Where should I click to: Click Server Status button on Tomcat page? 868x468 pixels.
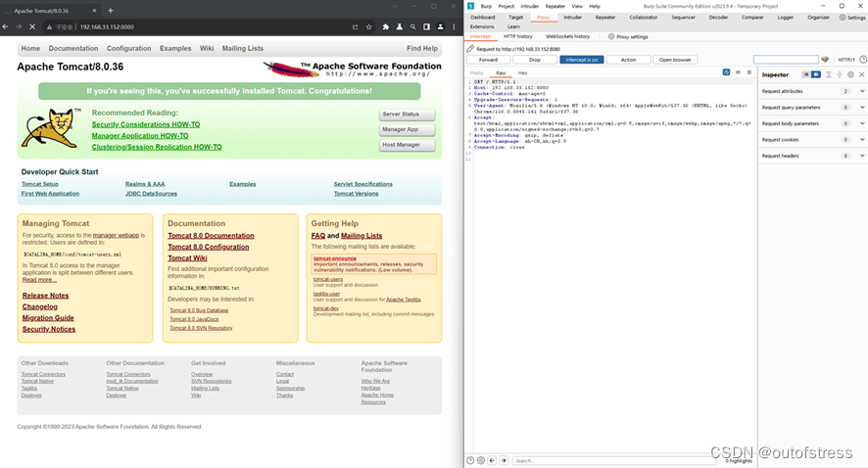tap(407, 115)
